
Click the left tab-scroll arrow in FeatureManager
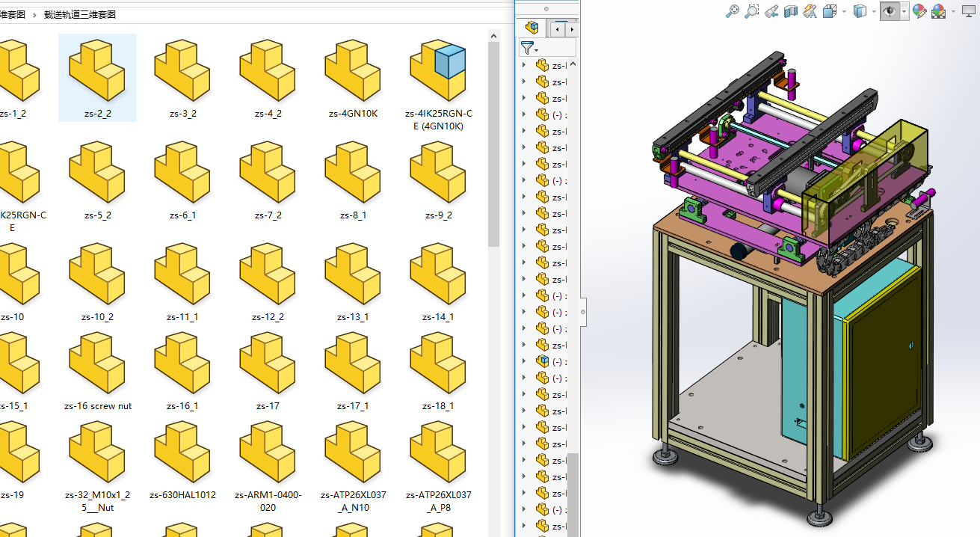click(x=557, y=29)
